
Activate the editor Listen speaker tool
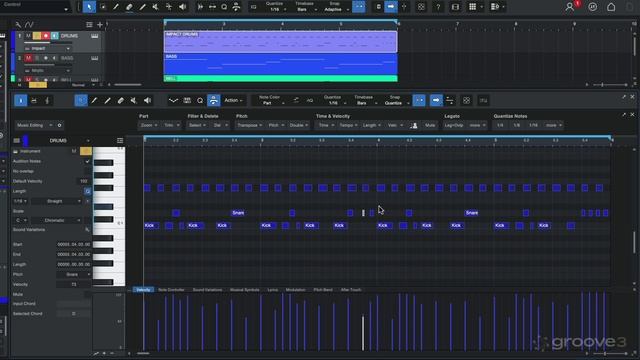point(147,100)
